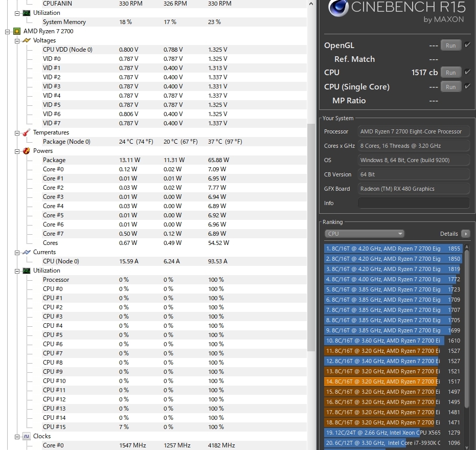This screenshot has width=476, height=450.
Task: Click the Utilization icon above System Memory
Action: coord(27,13)
